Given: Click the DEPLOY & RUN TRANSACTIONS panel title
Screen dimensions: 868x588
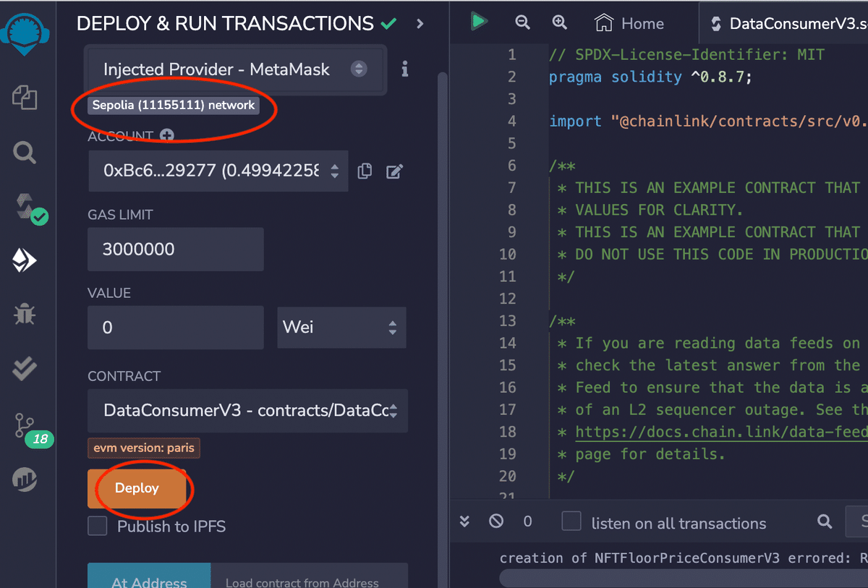Looking at the screenshot, I should 225,23.
